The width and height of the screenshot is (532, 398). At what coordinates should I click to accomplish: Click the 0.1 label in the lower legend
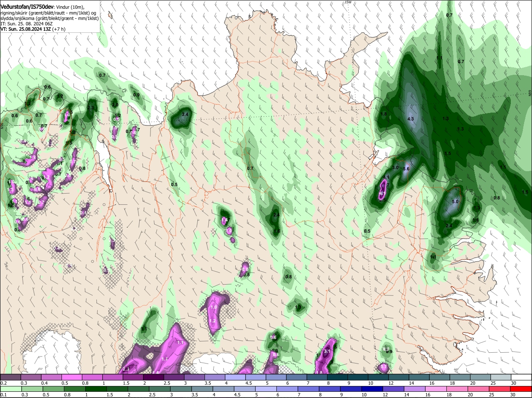4,395
